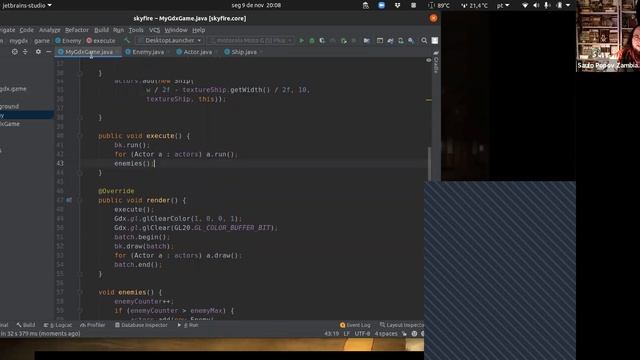Hide the project panel with minus icon
This screenshot has width=640, height=360.
(49, 52)
